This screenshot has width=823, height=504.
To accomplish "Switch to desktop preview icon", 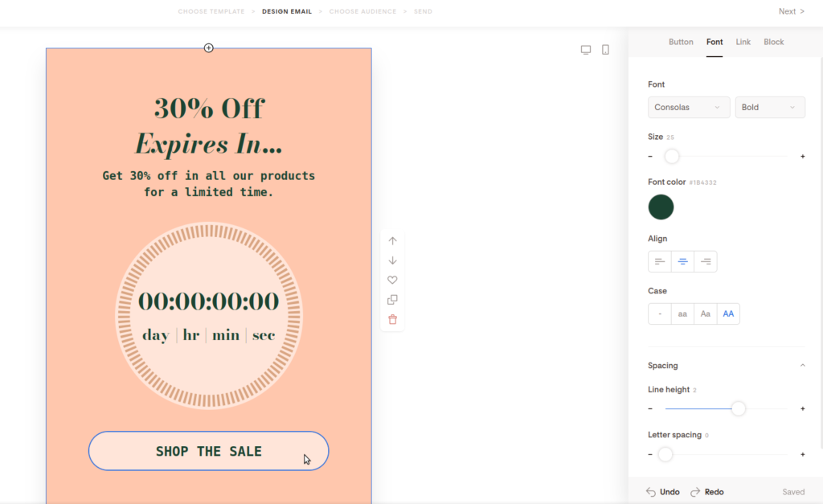I will point(586,50).
